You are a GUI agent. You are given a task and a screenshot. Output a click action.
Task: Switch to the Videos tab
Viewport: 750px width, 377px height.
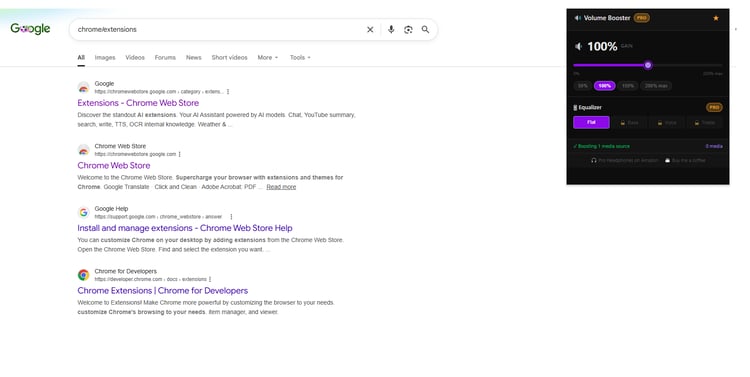tap(135, 57)
